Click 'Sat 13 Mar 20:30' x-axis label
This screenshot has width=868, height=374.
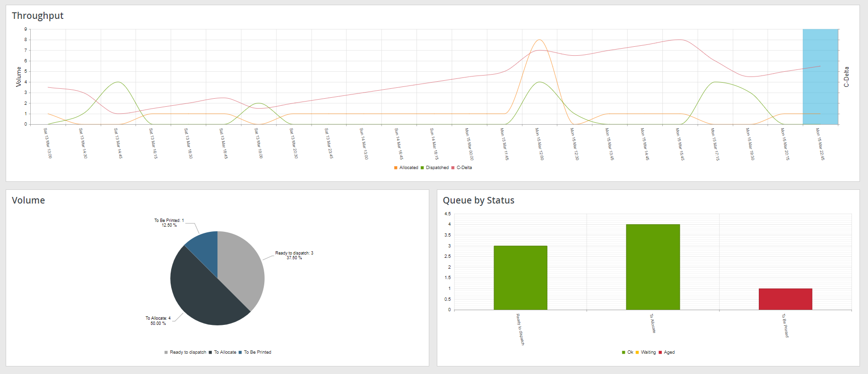pyautogui.click(x=294, y=143)
